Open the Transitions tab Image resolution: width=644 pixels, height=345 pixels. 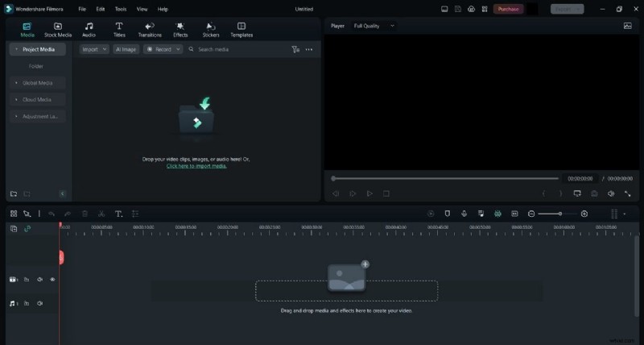pyautogui.click(x=150, y=30)
